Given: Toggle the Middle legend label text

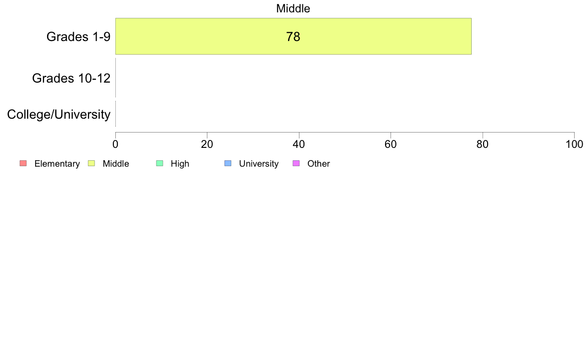Looking at the screenshot, I should coord(116,164).
